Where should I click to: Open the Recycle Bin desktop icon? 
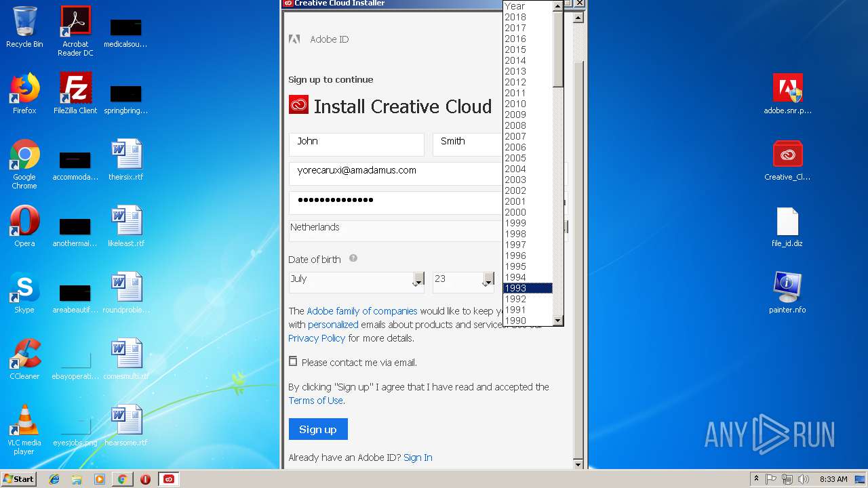pos(24,27)
